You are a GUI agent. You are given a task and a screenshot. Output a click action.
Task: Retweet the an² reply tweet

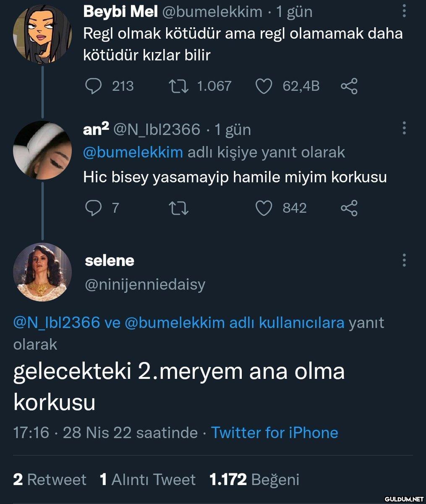(178, 208)
